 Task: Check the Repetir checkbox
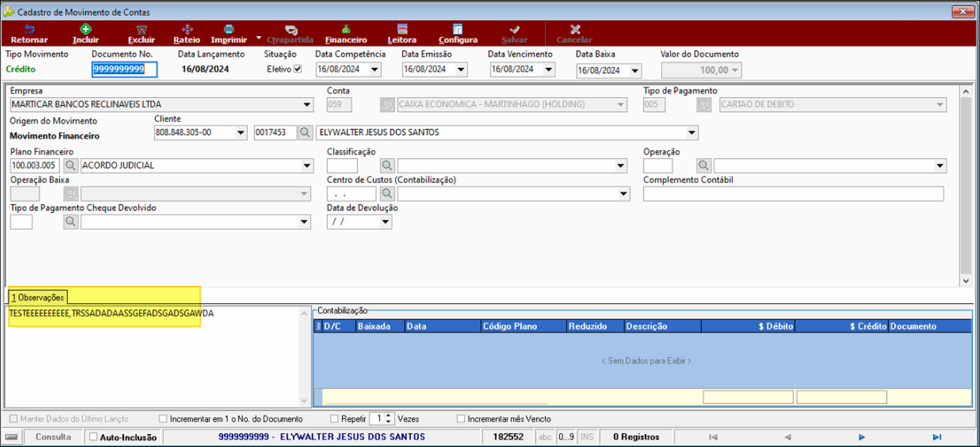(334, 419)
